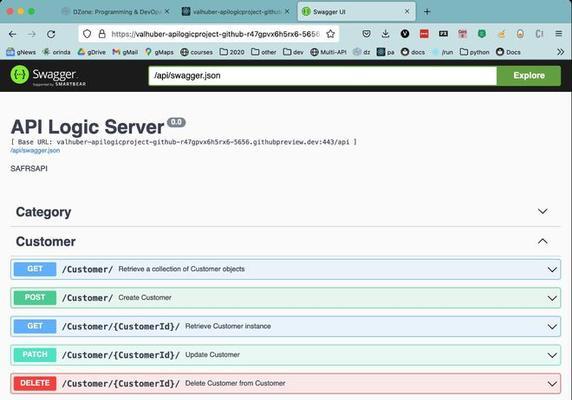572x400 pixels.
Task: Close the DZone browser tab
Action: pyautogui.click(x=167, y=12)
